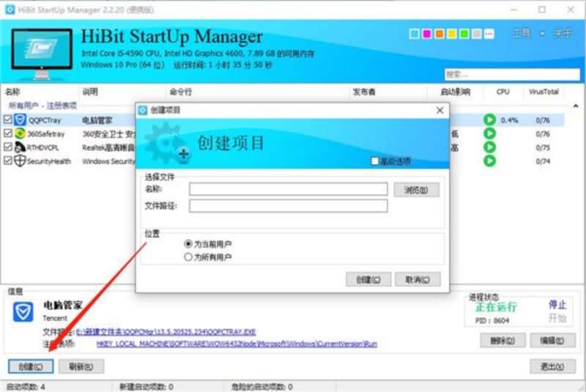Sort by the VirusTotal column header
This screenshot has height=392, width=586.
click(544, 92)
